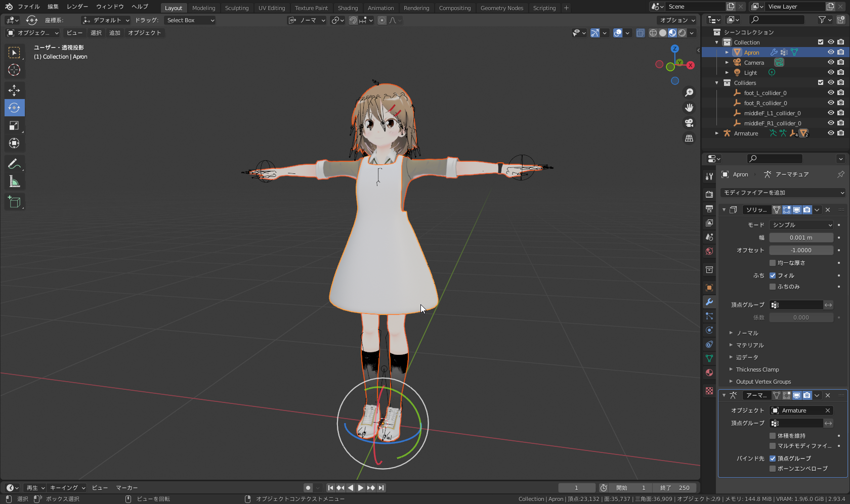Activate the Annotate pencil tool
Viewport: 850px width, 504px height.
(14, 164)
